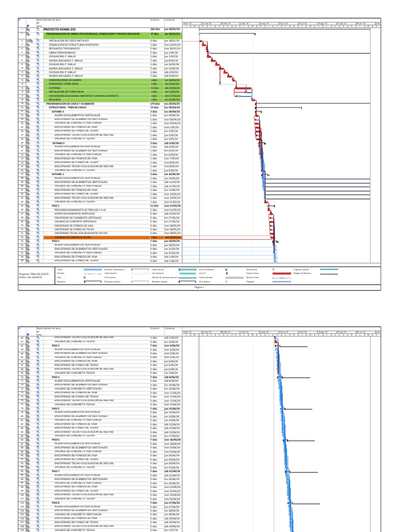Image resolution: width=399 pixels, height=532 pixels.
Task: Click the '179 días' duration cell
Action: (x=155, y=103)
